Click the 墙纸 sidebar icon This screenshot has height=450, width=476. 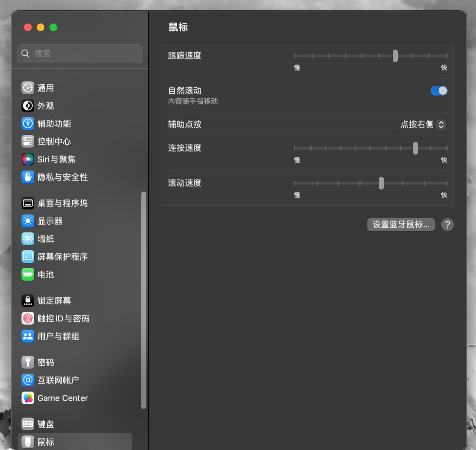(x=28, y=239)
